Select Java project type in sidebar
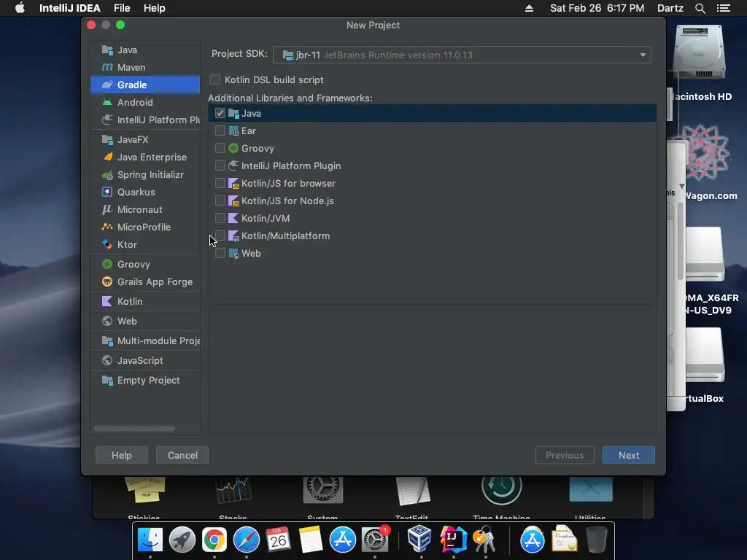Image resolution: width=747 pixels, height=560 pixels. pos(145,50)
